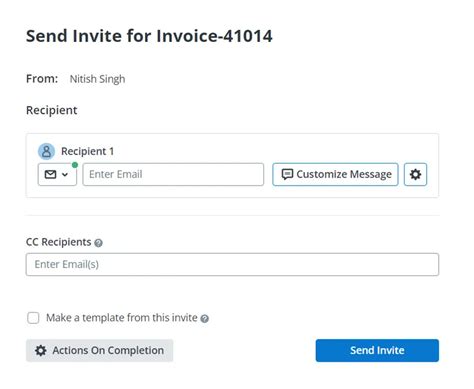Click the sender name Nitish Singh
The image size is (474, 389).
(97, 79)
